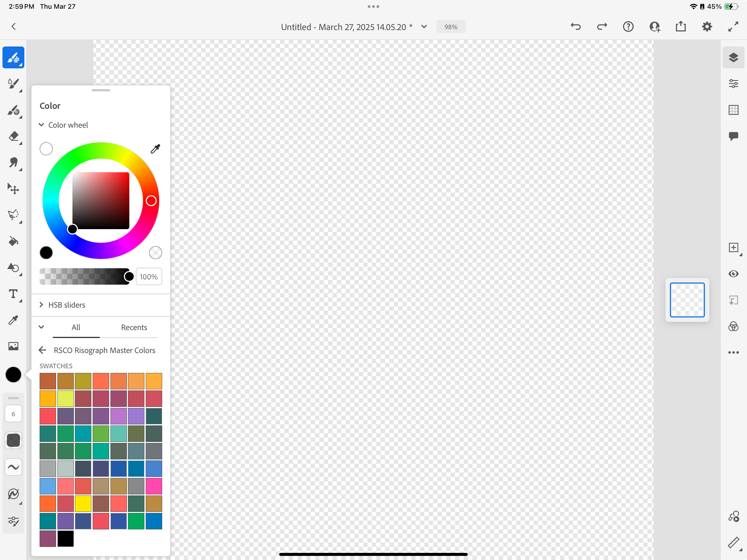This screenshot has width=747, height=560.
Task: Open the precision grid panel
Action: [x=734, y=110]
